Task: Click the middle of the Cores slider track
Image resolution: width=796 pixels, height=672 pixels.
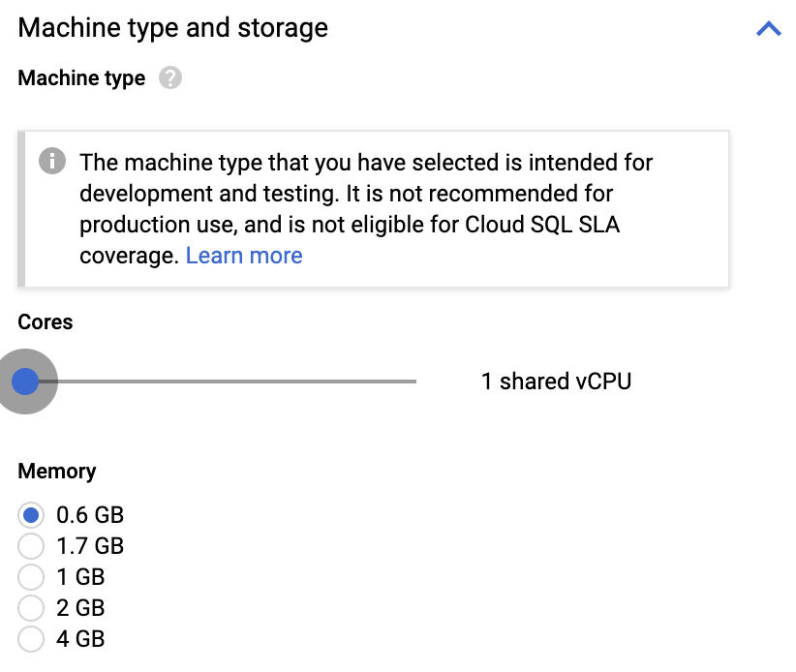Action: (x=221, y=382)
